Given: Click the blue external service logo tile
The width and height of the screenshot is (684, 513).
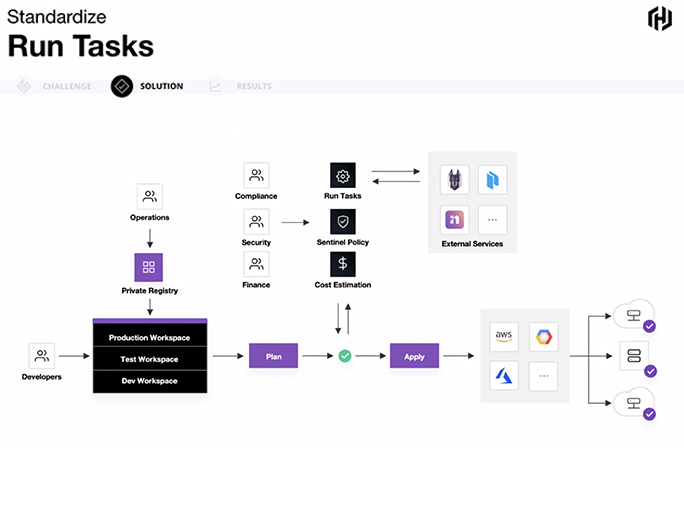Looking at the screenshot, I should 492,179.
